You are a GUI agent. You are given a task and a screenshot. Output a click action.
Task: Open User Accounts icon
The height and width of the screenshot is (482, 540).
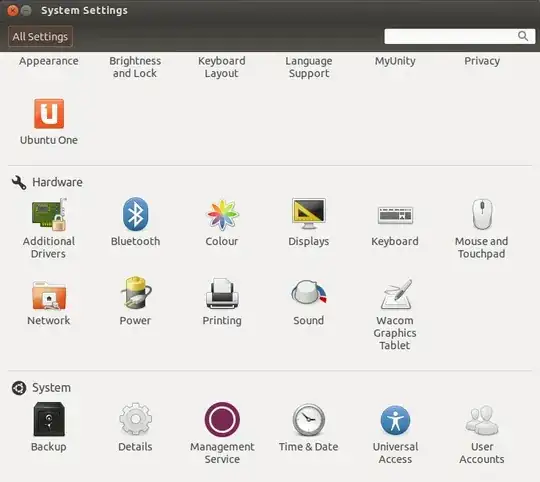click(x=482, y=420)
